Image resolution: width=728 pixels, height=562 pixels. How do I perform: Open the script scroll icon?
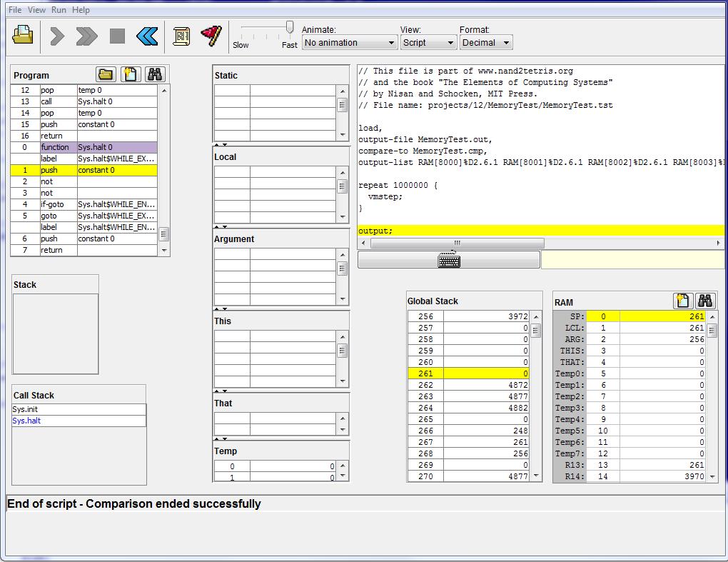pyautogui.click(x=181, y=36)
